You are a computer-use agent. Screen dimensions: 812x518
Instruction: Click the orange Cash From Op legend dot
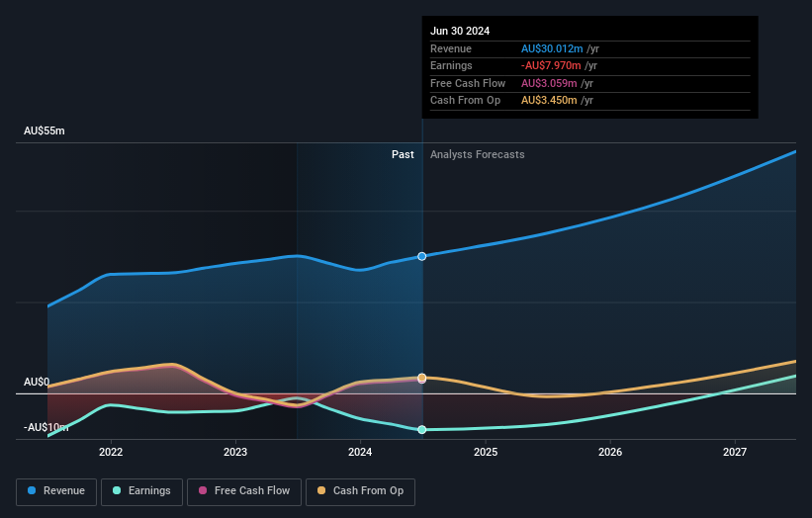pos(321,490)
